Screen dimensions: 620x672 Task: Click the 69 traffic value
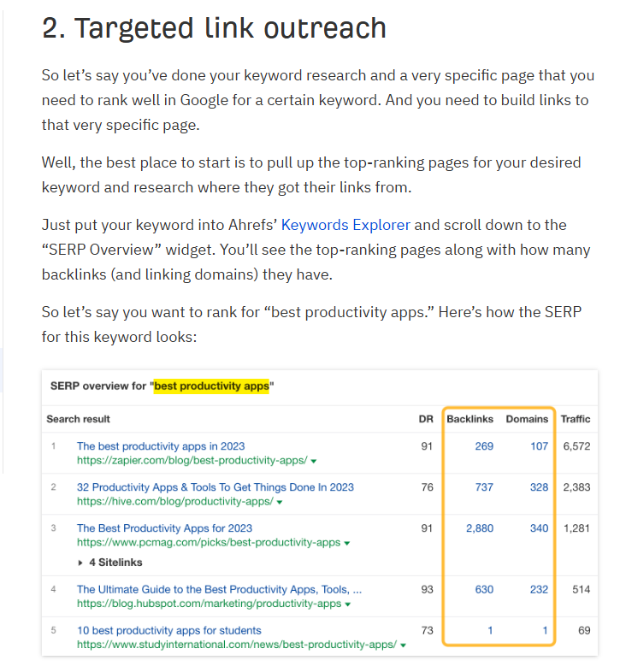(x=584, y=630)
